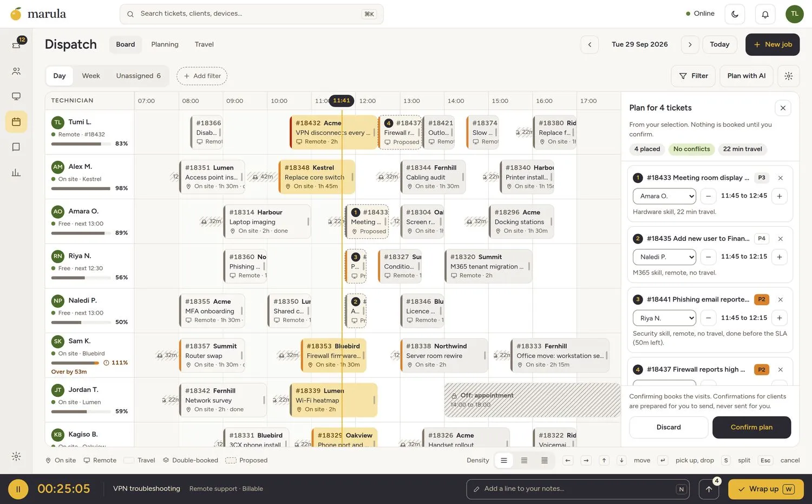Viewport: 812px width, 504px height.
Task: Open the tickets icon with badge 12
Action: (16, 45)
